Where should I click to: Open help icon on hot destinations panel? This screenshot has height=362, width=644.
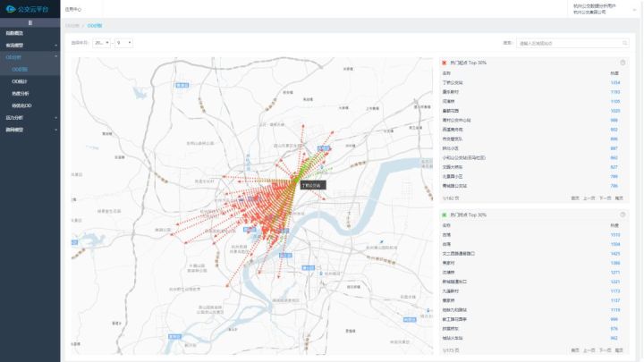623,215
